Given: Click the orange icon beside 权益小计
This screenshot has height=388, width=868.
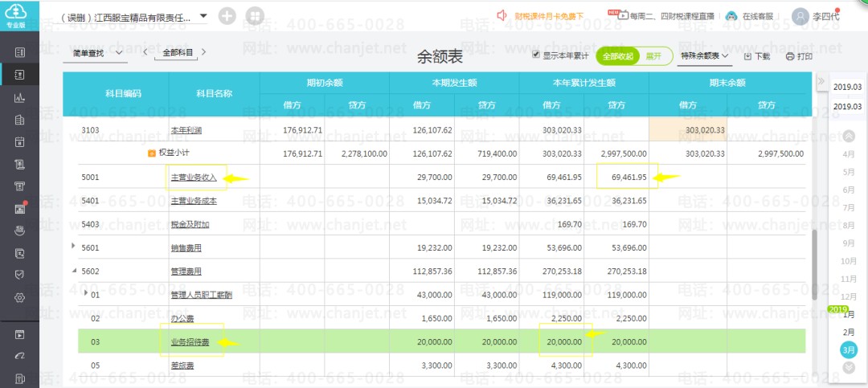Looking at the screenshot, I should 152,153.
